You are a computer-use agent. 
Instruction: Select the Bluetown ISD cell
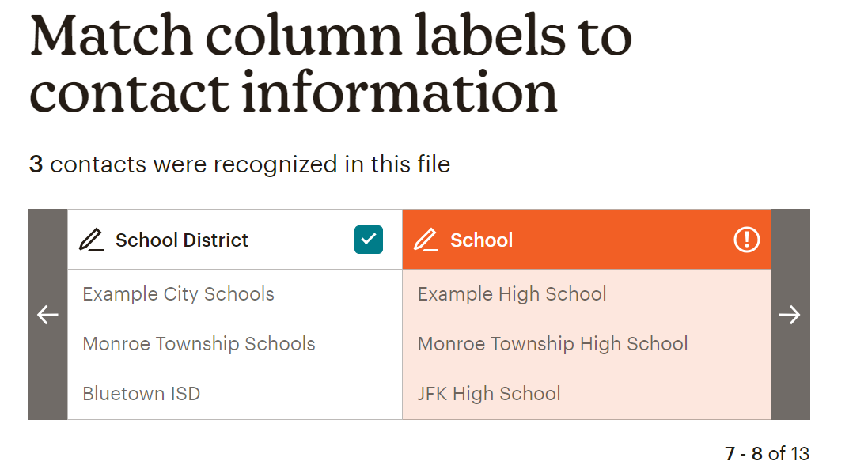click(x=142, y=394)
